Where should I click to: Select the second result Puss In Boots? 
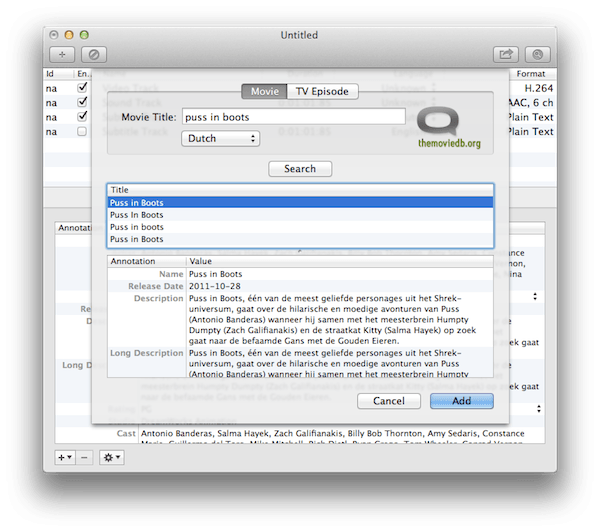300,215
